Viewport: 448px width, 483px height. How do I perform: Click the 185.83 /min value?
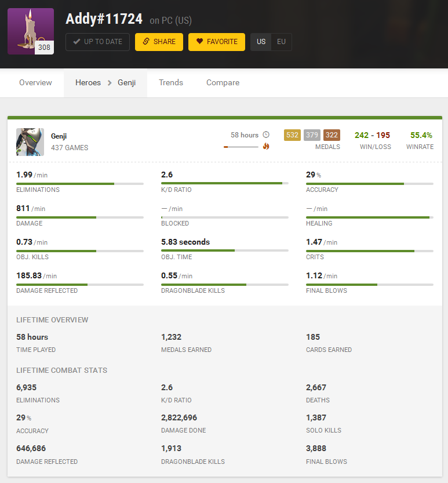[x=37, y=275]
